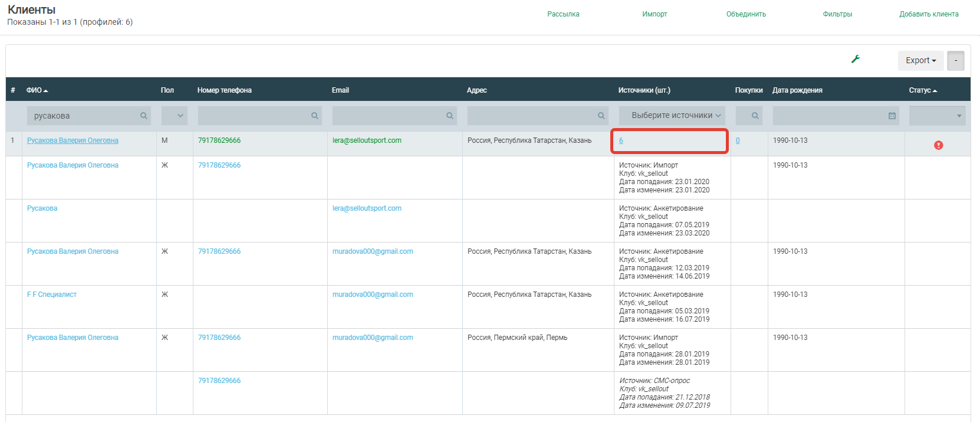Open the Импорт menu item
980x422 pixels.
[x=655, y=14]
